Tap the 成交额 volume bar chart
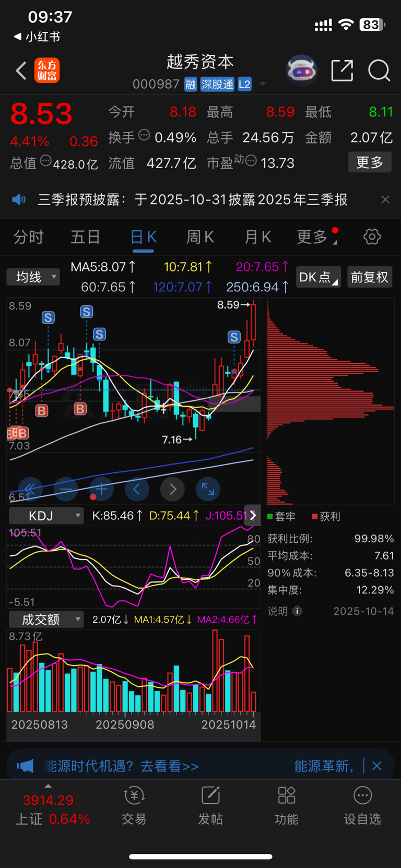Image resolution: width=401 pixels, height=868 pixels. (134, 671)
